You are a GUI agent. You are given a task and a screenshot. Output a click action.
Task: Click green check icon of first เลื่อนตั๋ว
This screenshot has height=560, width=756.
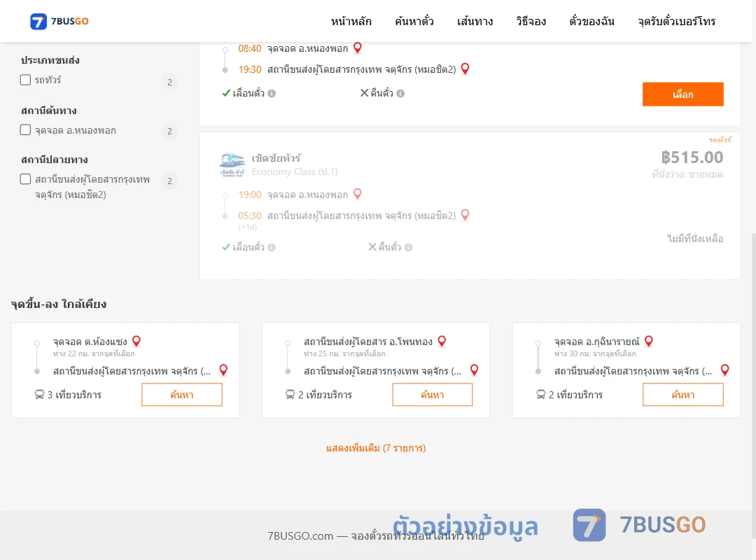pos(226,93)
